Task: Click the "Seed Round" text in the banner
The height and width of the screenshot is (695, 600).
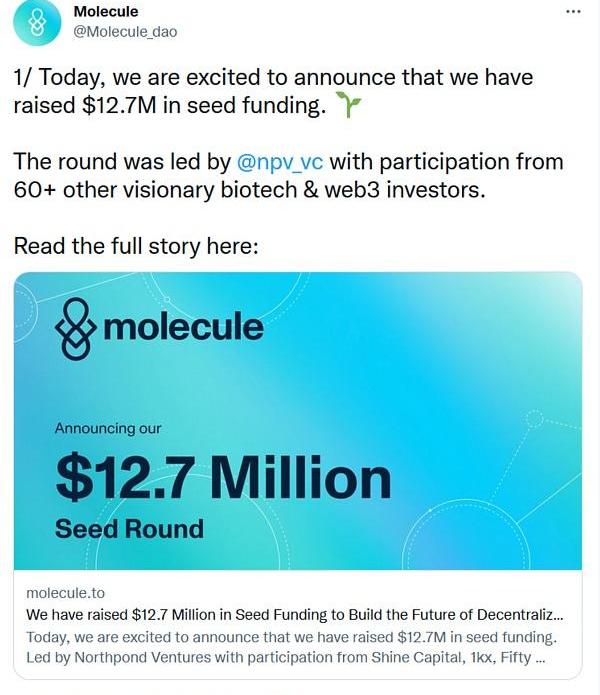Action: click(129, 528)
